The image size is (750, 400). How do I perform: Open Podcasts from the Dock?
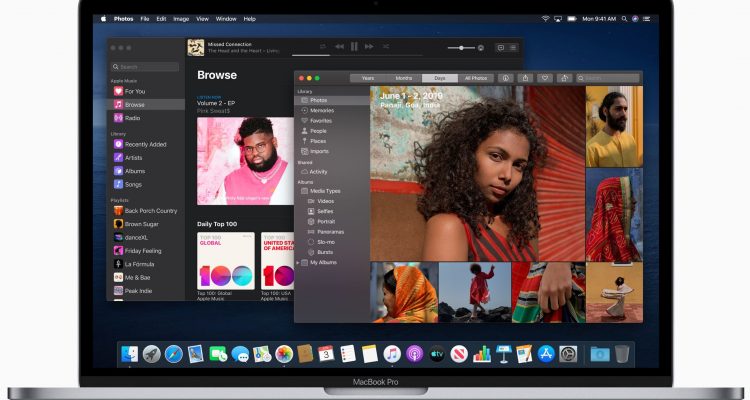pos(415,354)
